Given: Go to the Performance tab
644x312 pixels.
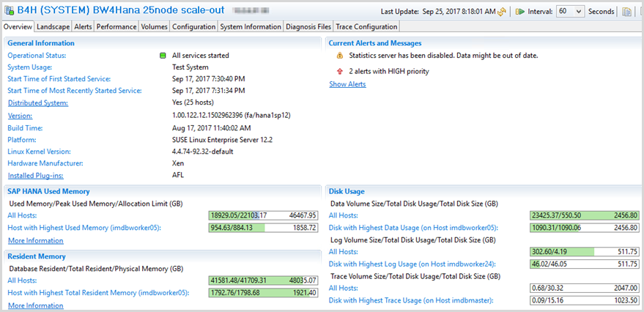Looking at the screenshot, I should [116, 26].
